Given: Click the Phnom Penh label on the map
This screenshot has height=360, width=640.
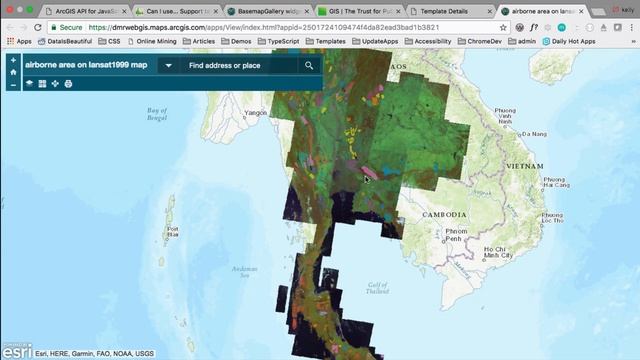Looking at the screenshot, I should (x=456, y=235).
